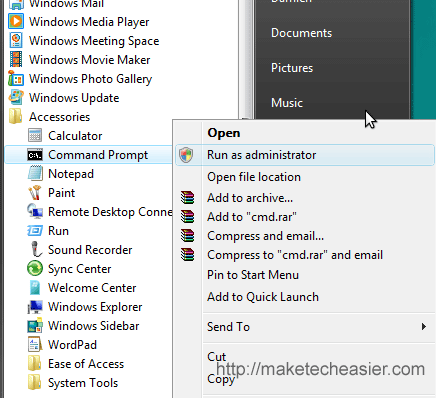
Task: Click the Windows Sidebar icon
Action: 35,326
